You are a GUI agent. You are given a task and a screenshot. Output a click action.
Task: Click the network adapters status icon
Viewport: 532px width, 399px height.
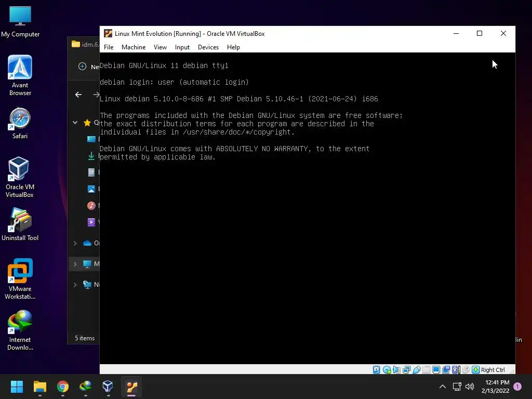406,370
